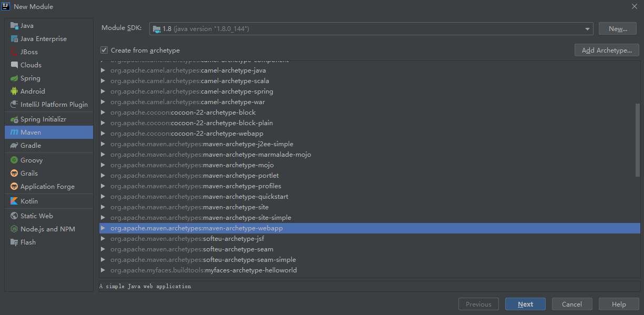Click the Android robot icon
This screenshot has height=315, width=644.
tap(14, 92)
